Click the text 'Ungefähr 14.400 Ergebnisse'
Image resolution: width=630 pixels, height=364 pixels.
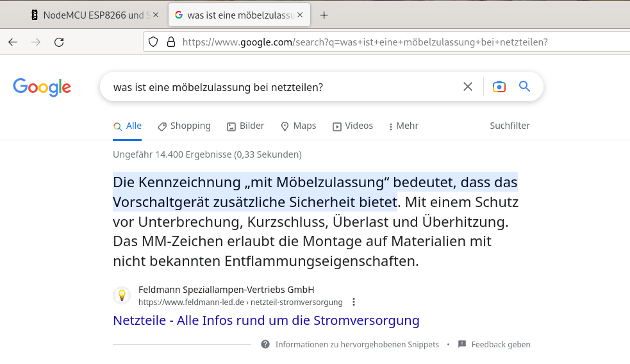(172, 154)
